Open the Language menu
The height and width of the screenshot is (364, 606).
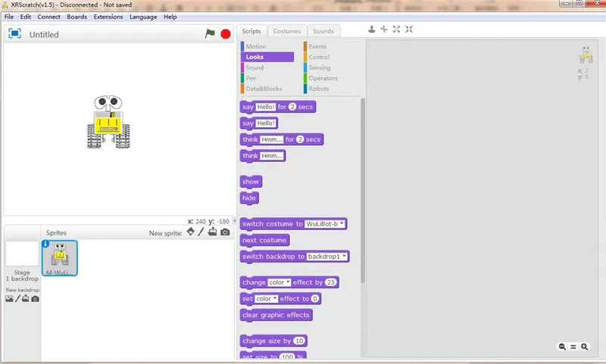tap(143, 17)
